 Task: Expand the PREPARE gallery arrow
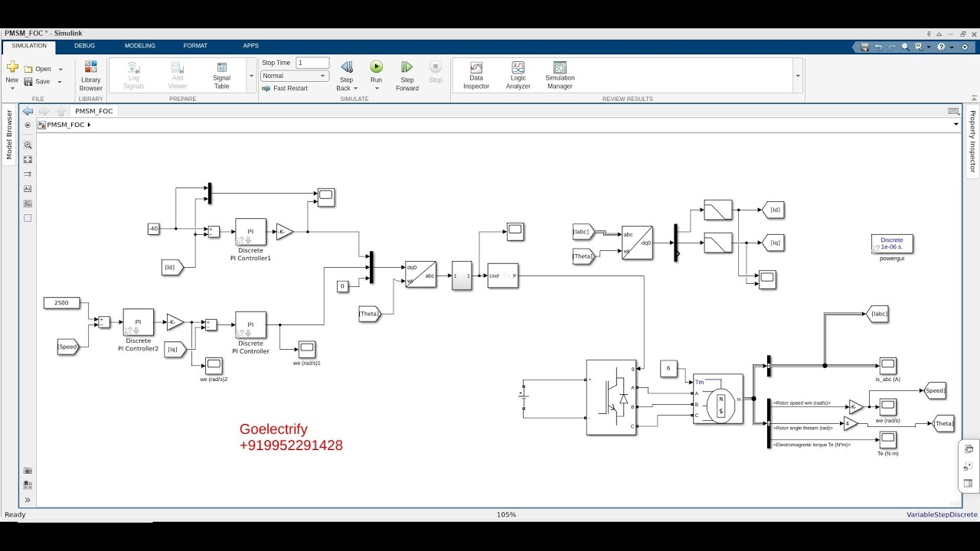tap(251, 76)
